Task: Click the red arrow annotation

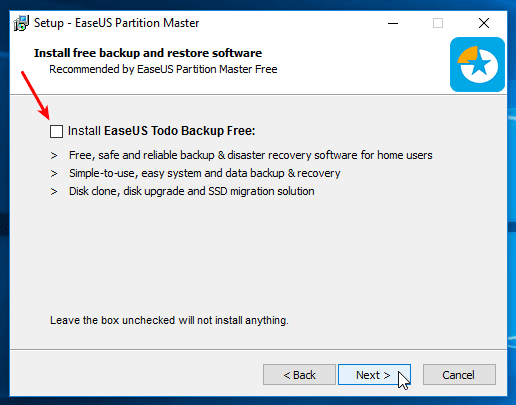Action: [x=35, y=95]
